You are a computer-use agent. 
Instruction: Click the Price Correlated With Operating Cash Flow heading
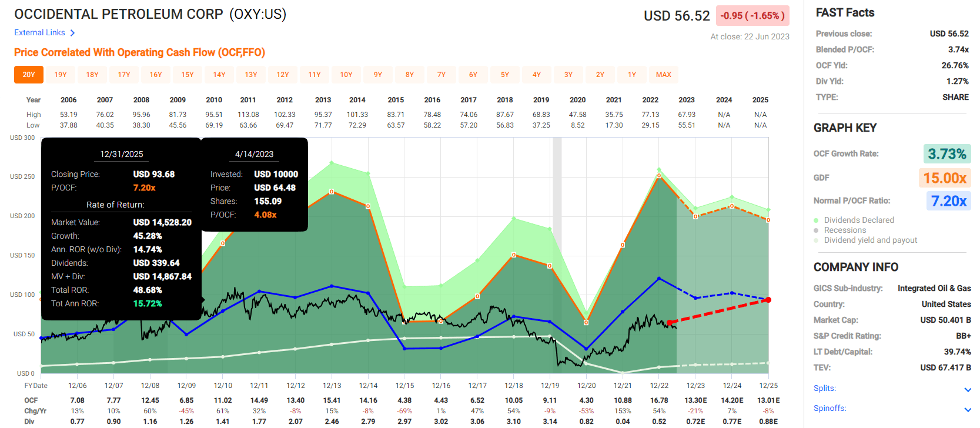click(x=139, y=52)
